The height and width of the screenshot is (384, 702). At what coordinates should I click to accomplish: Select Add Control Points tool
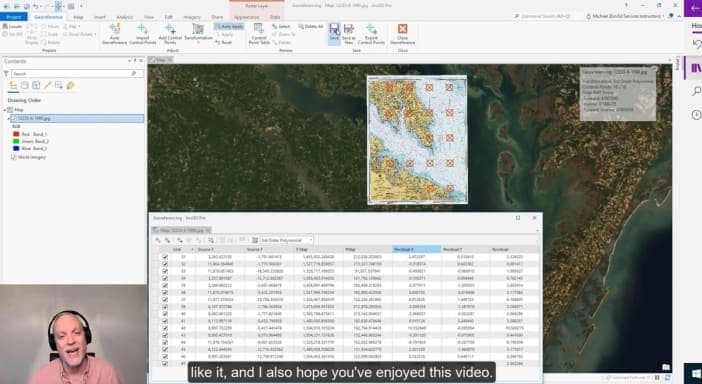tap(170, 34)
